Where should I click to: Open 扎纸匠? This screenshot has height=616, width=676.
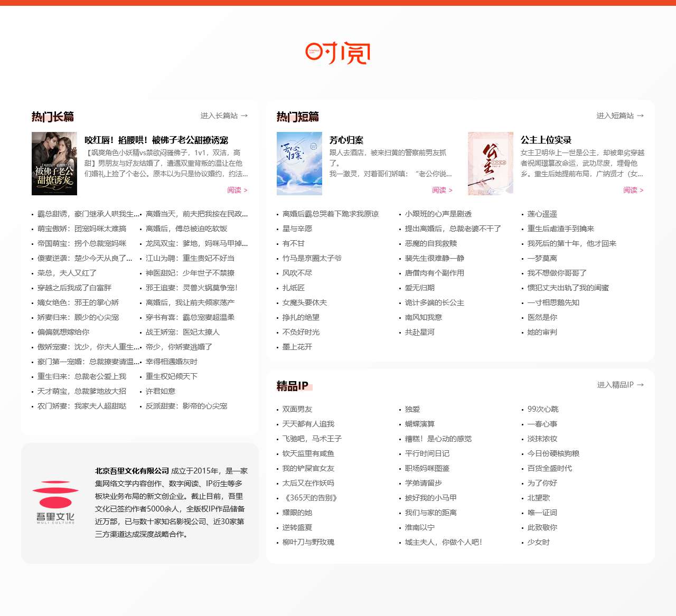294,288
